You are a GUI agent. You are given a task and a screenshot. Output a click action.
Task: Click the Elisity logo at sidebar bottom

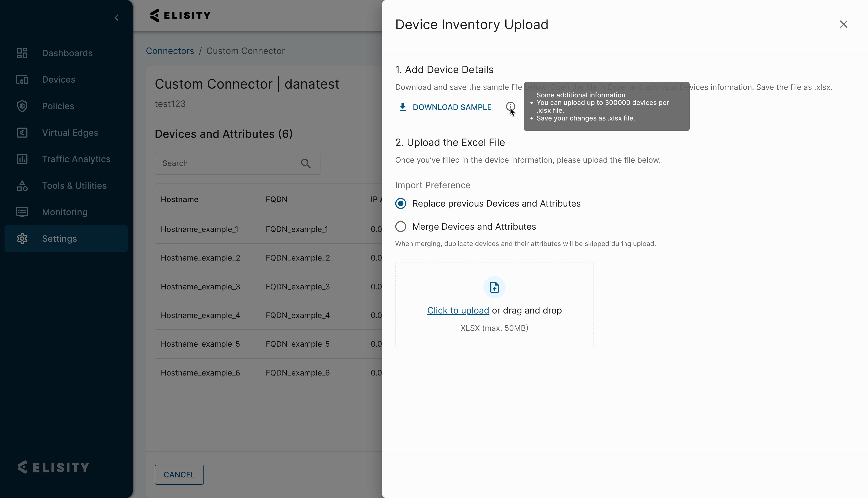[53, 467]
